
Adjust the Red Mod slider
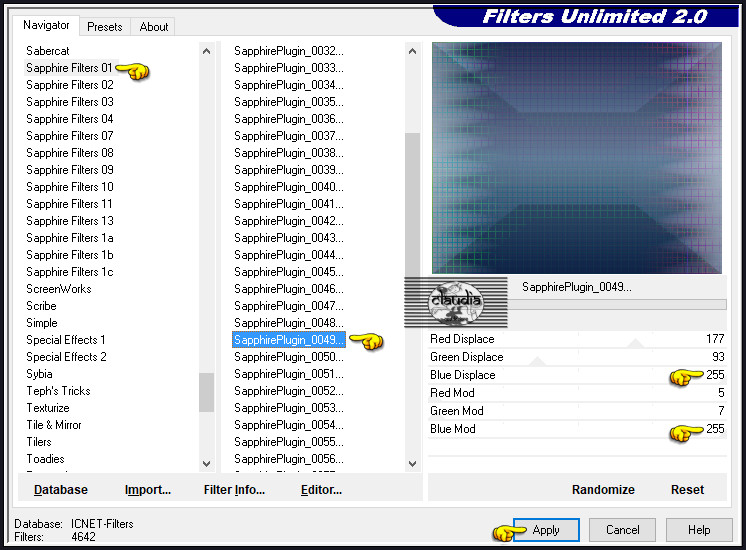click(x=577, y=393)
